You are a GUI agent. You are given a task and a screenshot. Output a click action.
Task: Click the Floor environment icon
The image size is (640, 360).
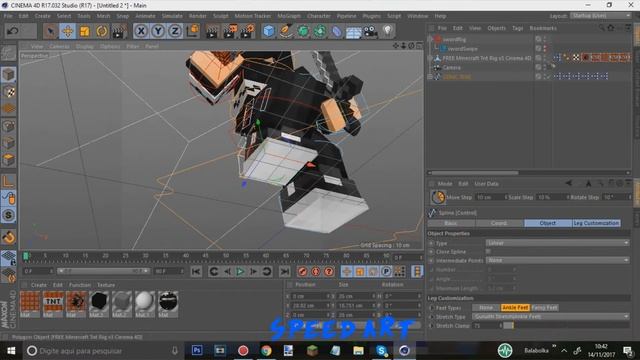click(x=353, y=32)
